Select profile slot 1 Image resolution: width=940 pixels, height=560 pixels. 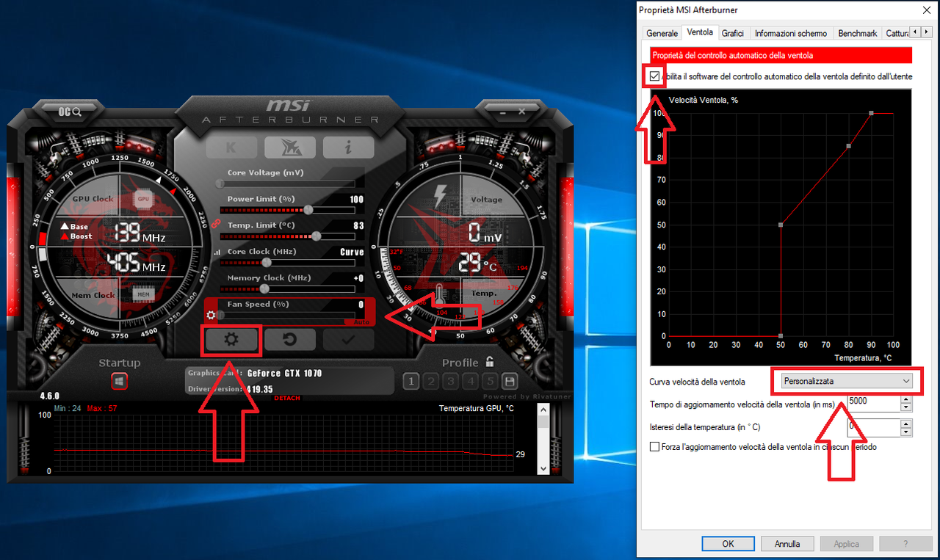click(x=411, y=381)
